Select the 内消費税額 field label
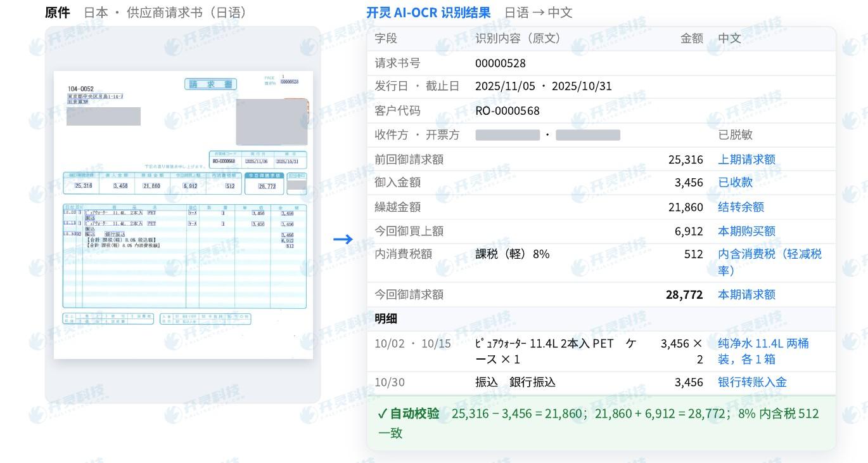This screenshot has height=463, width=868. [x=403, y=254]
